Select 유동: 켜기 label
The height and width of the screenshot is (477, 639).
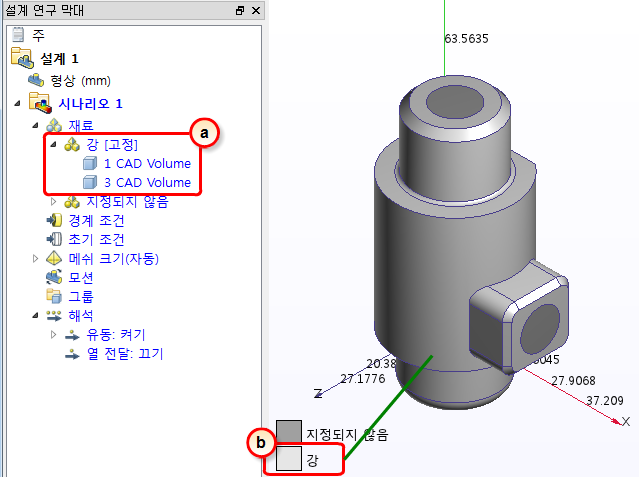[116, 335]
